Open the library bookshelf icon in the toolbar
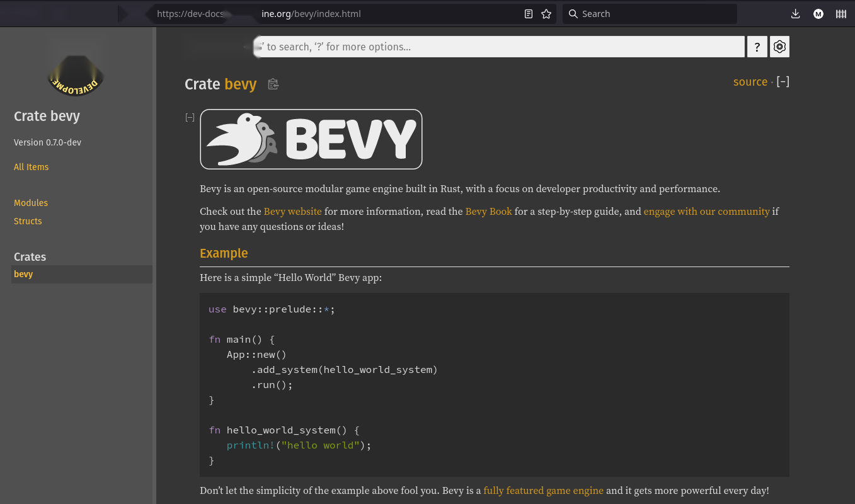The image size is (855, 504). (x=841, y=14)
